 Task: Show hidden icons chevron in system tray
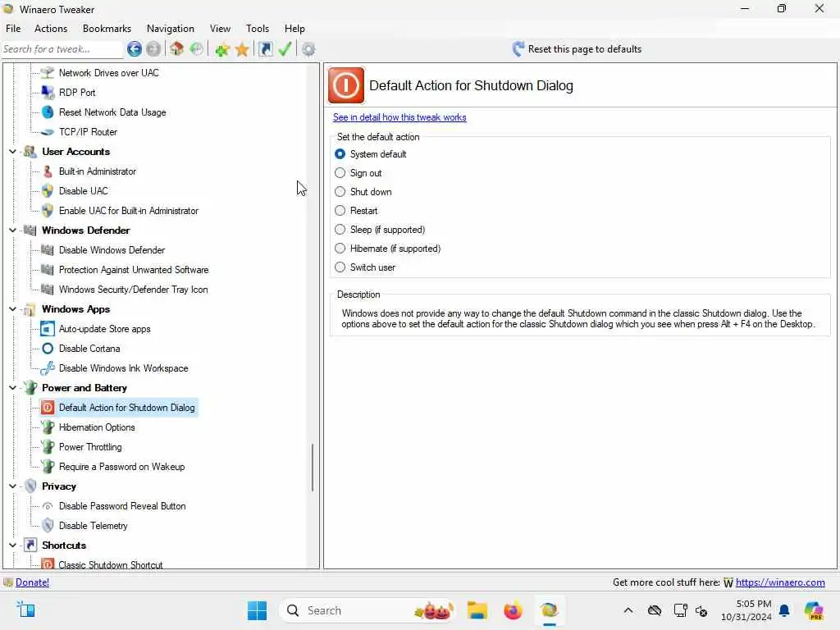click(x=628, y=610)
